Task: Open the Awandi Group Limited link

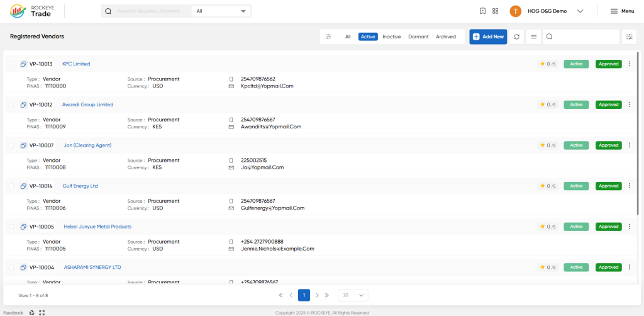Action: pyautogui.click(x=87, y=104)
